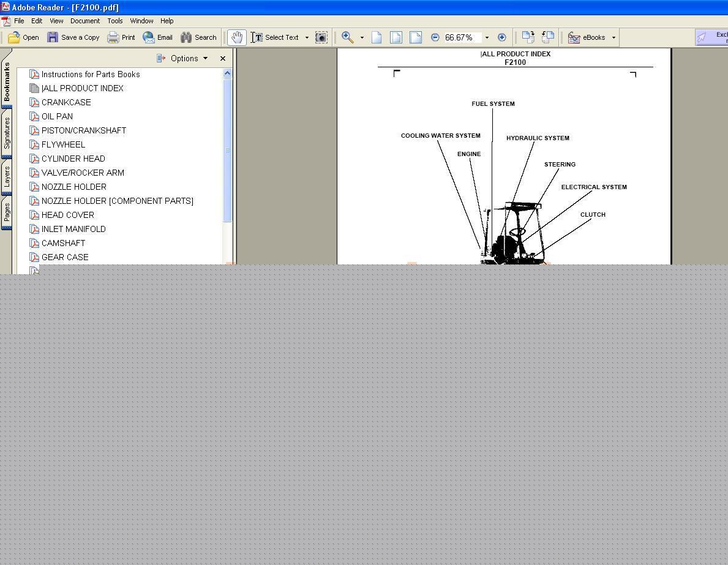
Task: Choose the Zoom In magnifier tool
Action: pyautogui.click(x=347, y=37)
